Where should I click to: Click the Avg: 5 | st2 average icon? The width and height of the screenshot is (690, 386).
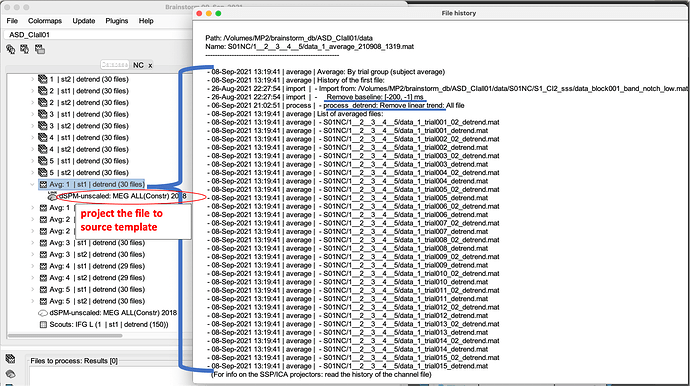(x=43, y=301)
